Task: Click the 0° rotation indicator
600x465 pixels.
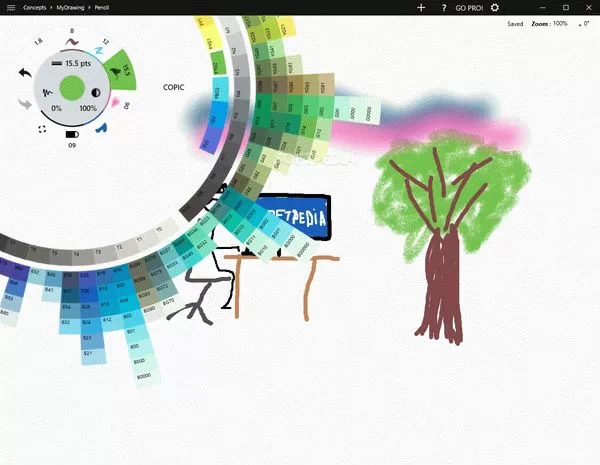Action: coord(584,24)
